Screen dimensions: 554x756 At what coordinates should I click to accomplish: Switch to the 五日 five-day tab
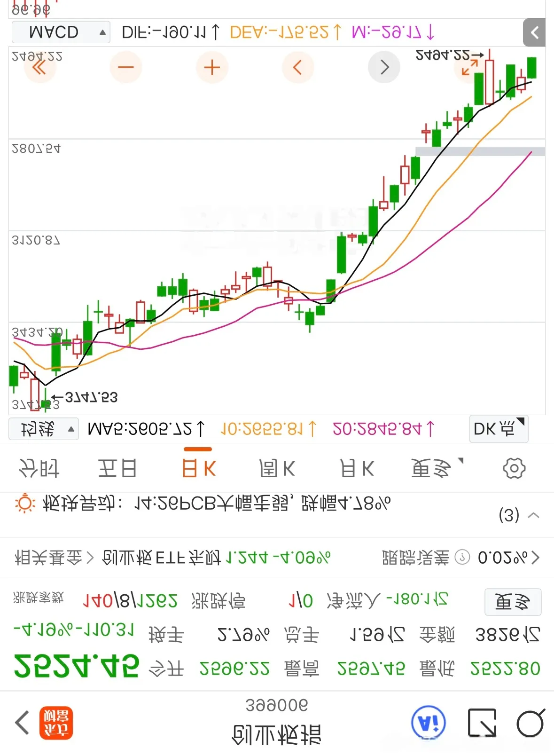pos(117,469)
